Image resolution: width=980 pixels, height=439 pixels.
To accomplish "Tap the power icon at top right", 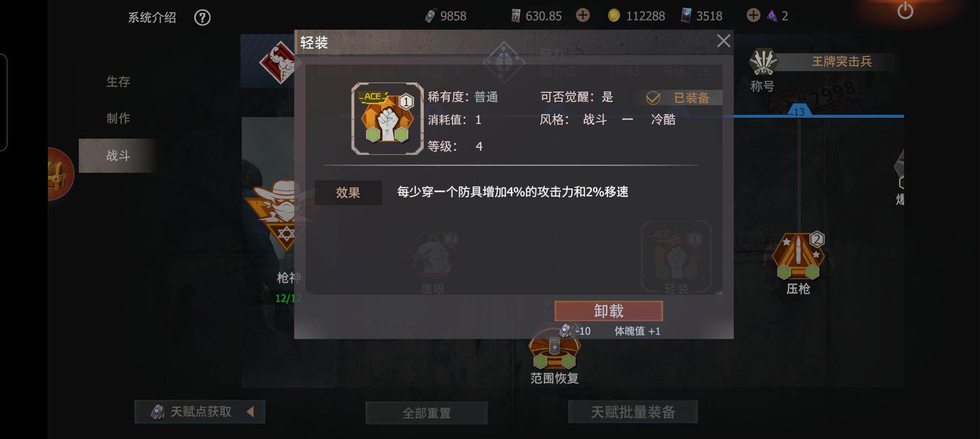I will coord(905,11).
